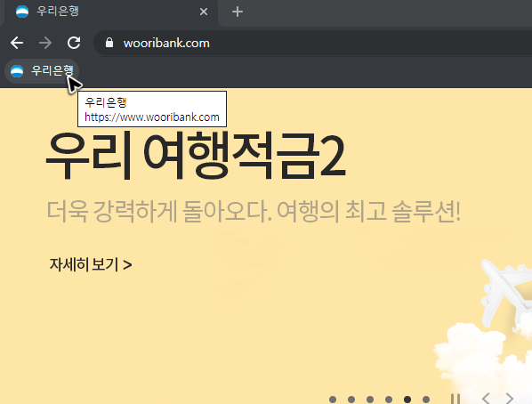This screenshot has height=404, width=532.
Task: Select the active fifth carousel dot
Action: coord(407,400)
